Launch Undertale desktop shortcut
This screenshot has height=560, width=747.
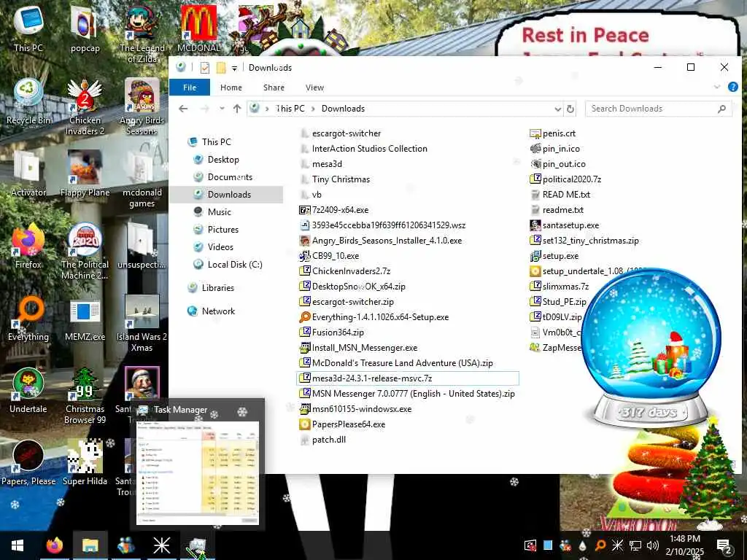28,391
